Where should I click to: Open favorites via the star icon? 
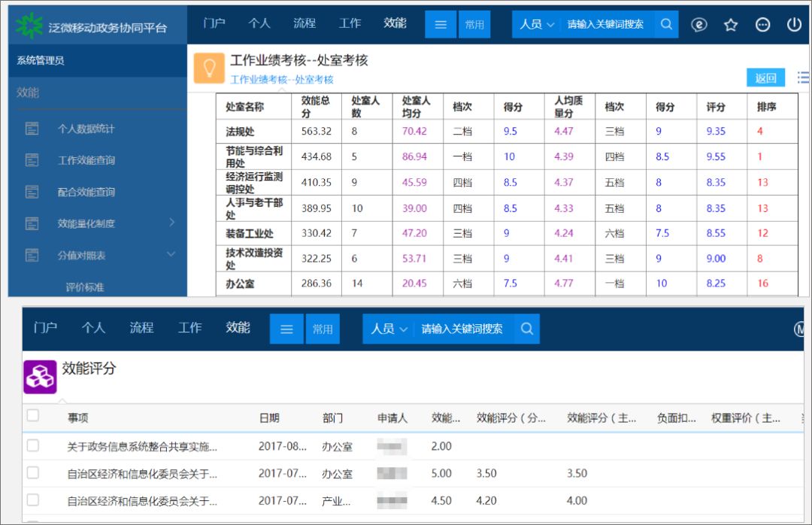pyautogui.click(x=730, y=23)
